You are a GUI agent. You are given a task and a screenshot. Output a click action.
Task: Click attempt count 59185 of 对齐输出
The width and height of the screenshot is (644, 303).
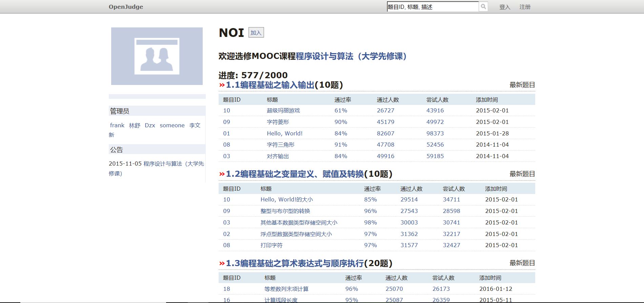click(435, 156)
